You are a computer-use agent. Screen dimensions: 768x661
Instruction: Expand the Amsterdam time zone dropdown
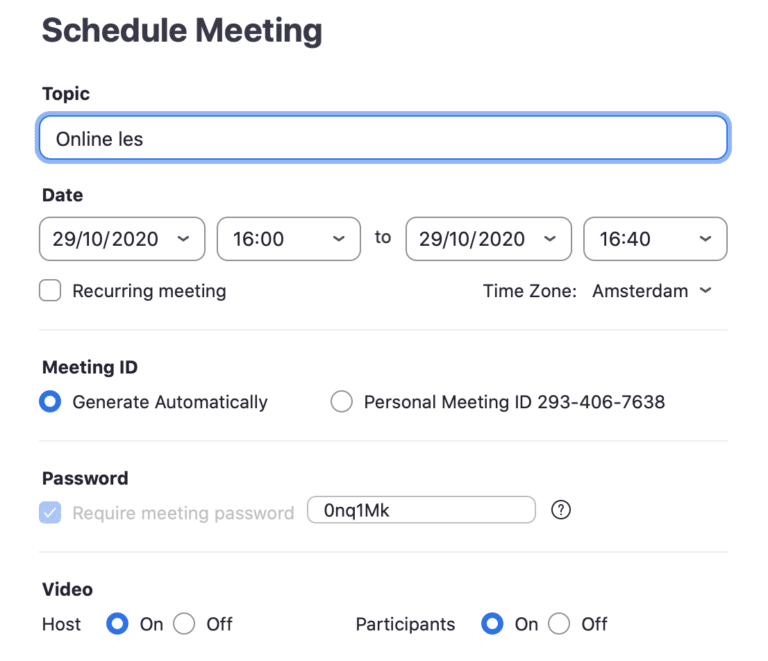point(651,291)
